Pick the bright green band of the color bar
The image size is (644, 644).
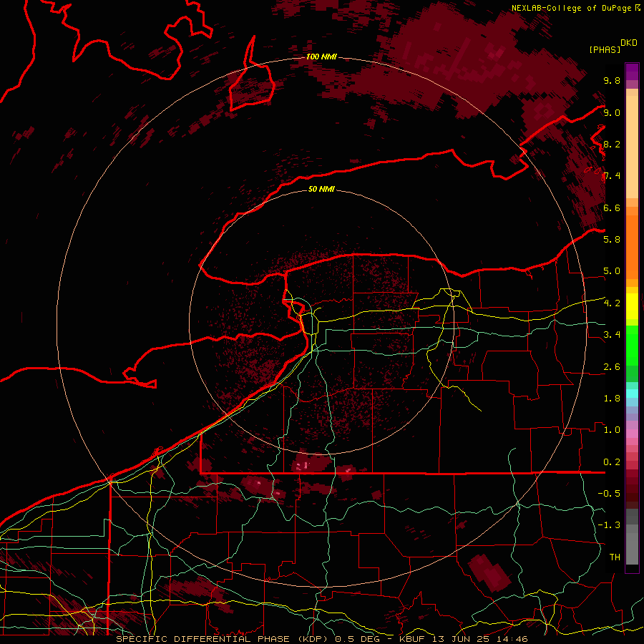click(x=632, y=346)
